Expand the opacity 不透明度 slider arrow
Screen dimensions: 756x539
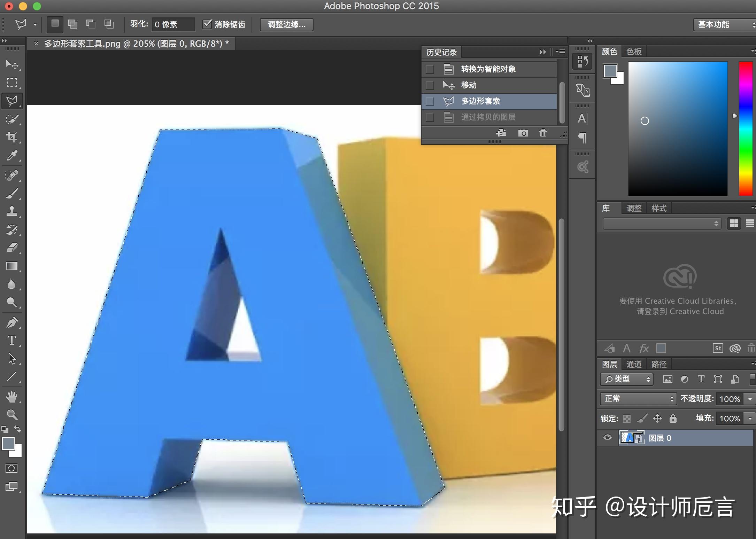(x=750, y=399)
